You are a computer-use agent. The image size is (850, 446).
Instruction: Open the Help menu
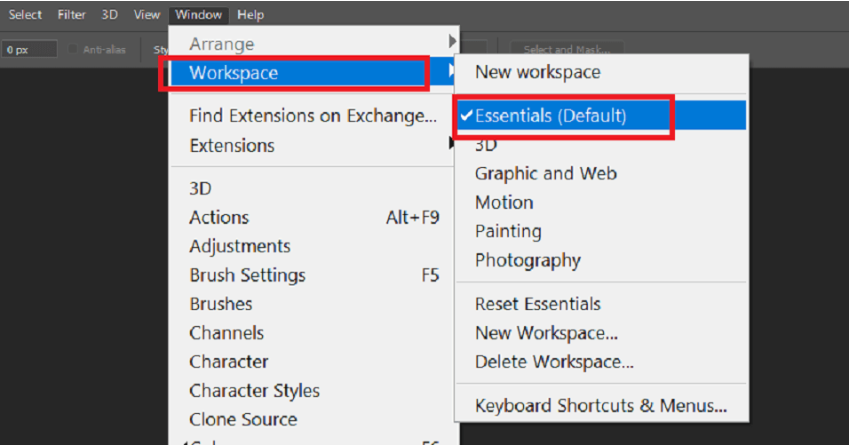click(x=250, y=15)
